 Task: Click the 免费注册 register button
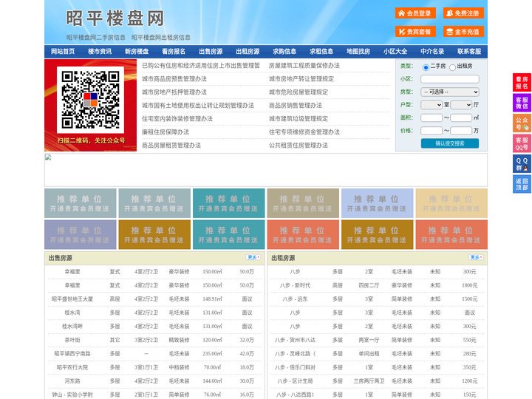463,13
